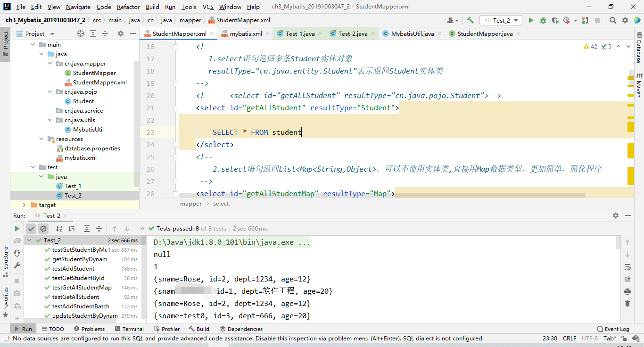Collapse the resources folder
644x347 pixels.
[x=41, y=139]
